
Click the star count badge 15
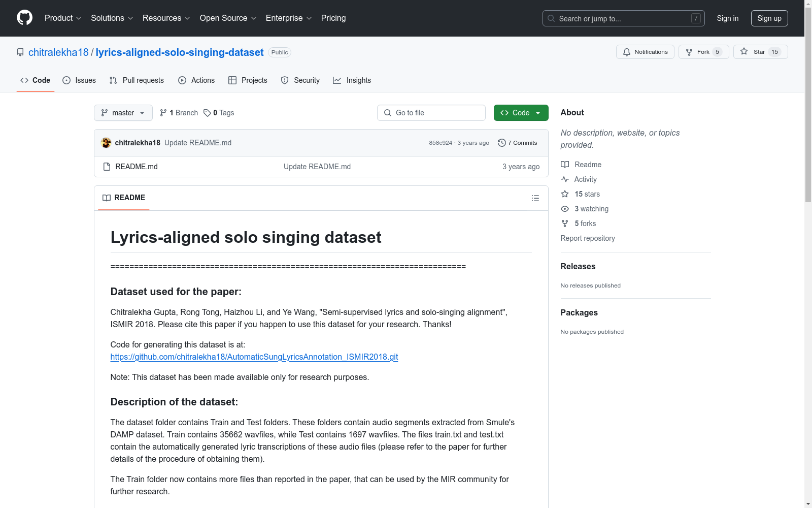coord(774,52)
